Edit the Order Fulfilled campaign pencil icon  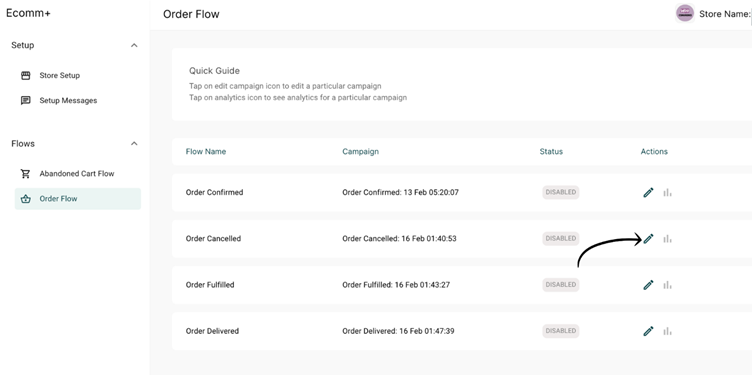point(648,285)
